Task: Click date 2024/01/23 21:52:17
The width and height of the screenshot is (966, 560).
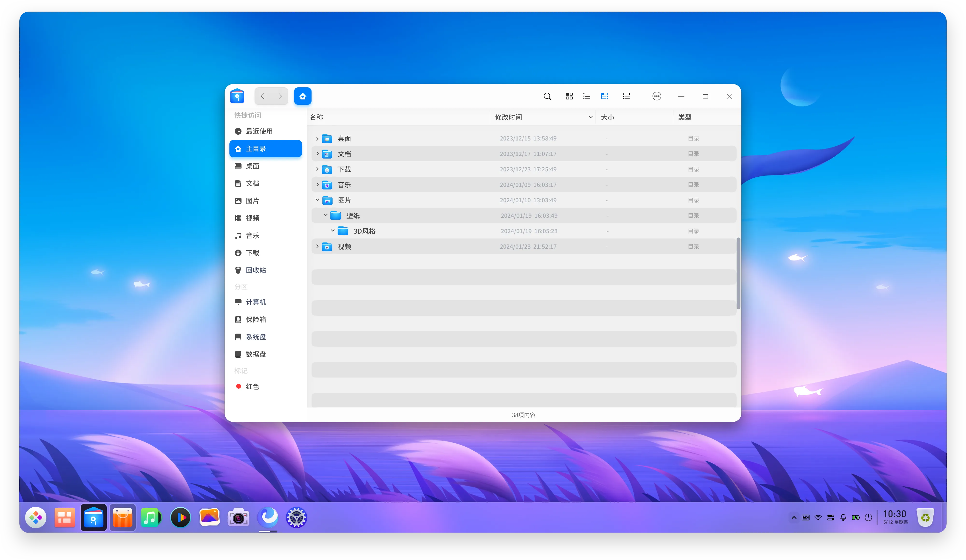Action: pos(528,247)
